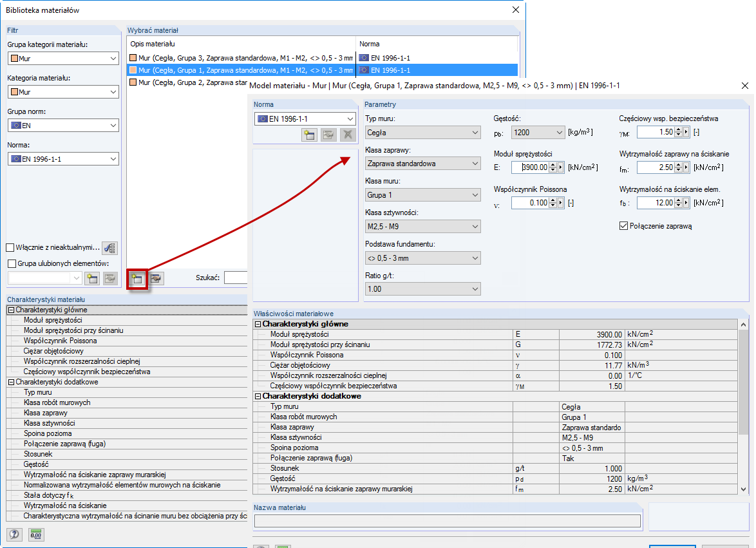Uncheck Połączenie zaprawą checkbox
The height and width of the screenshot is (548, 756).
(623, 225)
